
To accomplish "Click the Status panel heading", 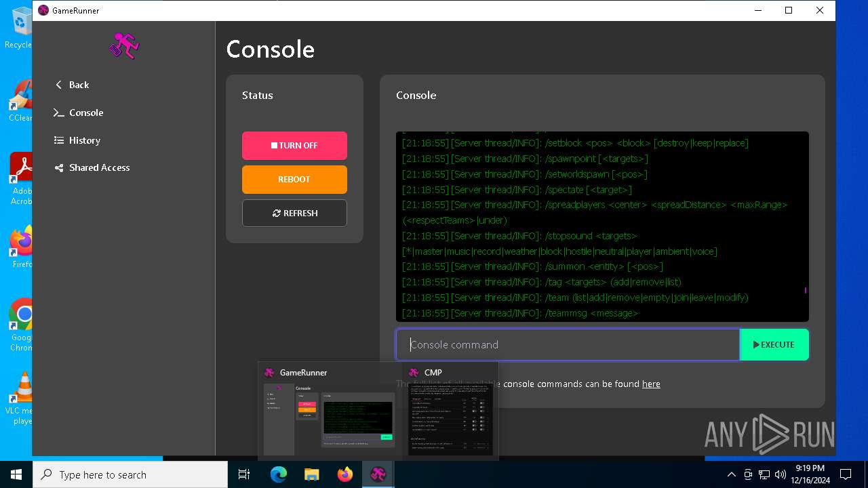I will (257, 96).
